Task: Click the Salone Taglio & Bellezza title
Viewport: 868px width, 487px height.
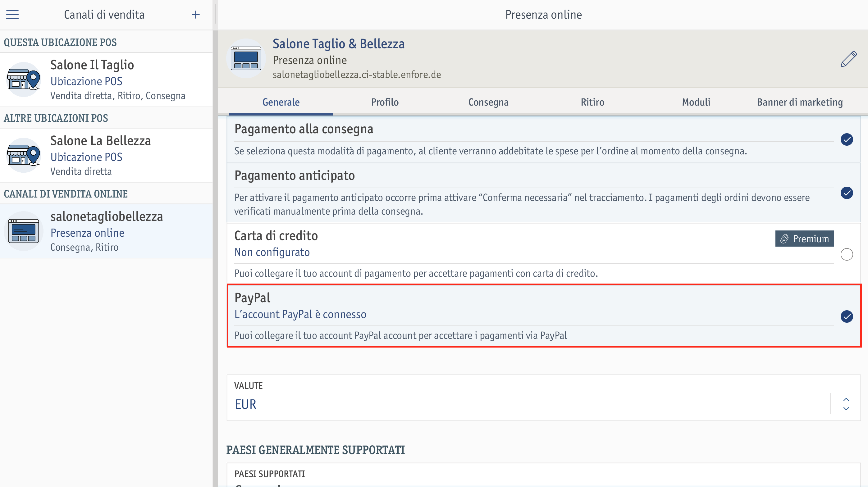Action: 338,44
